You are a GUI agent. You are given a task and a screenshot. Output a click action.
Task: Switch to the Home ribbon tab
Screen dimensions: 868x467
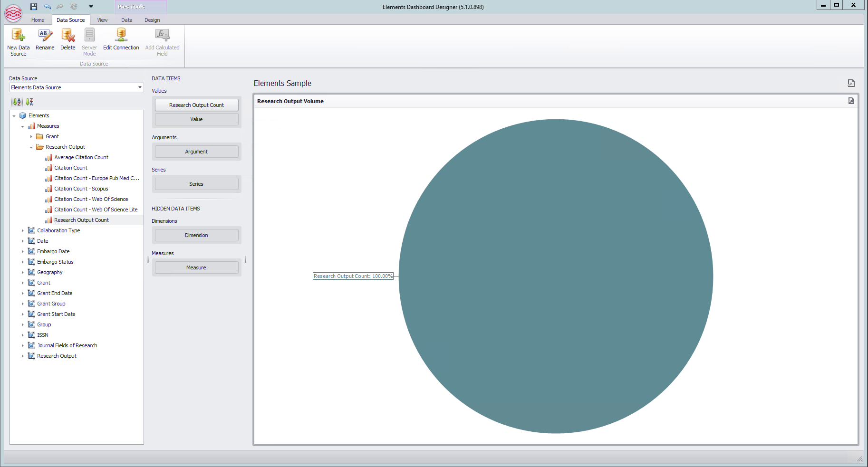[x=38, y=20]
